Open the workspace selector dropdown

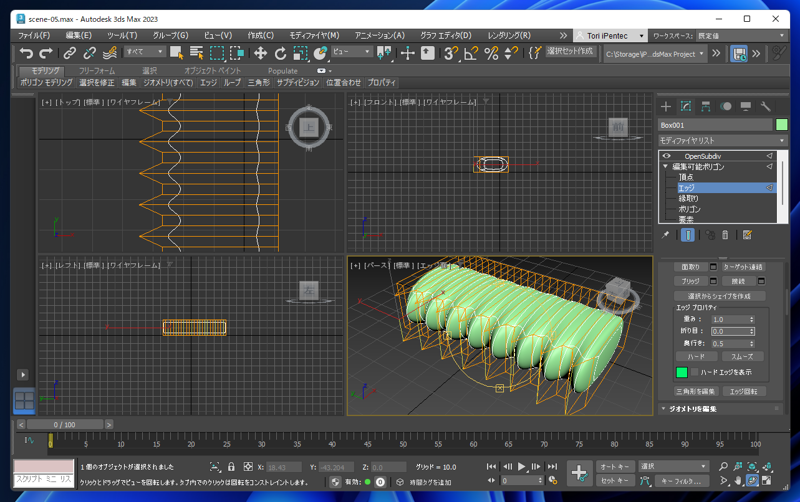(x=742, y=36)
